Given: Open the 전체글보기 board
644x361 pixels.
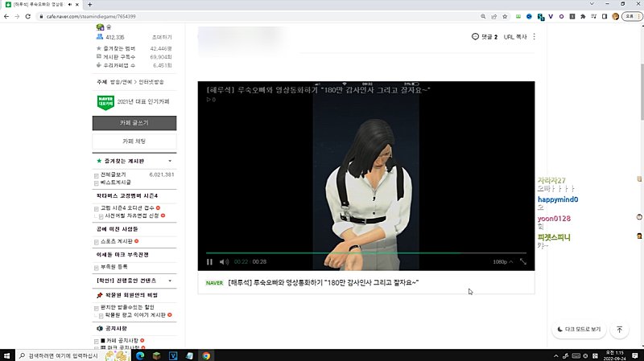Looking at the screenshot, I should (x=114, y=174).
